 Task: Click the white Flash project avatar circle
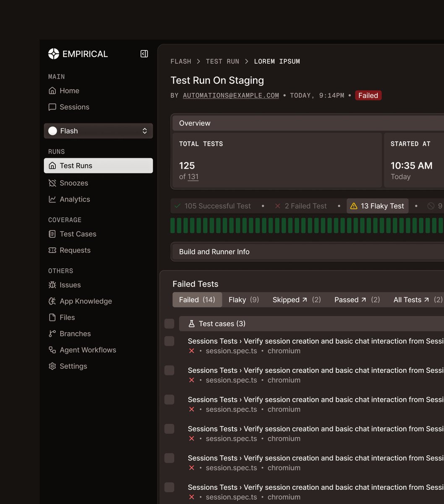pos(52,131)
